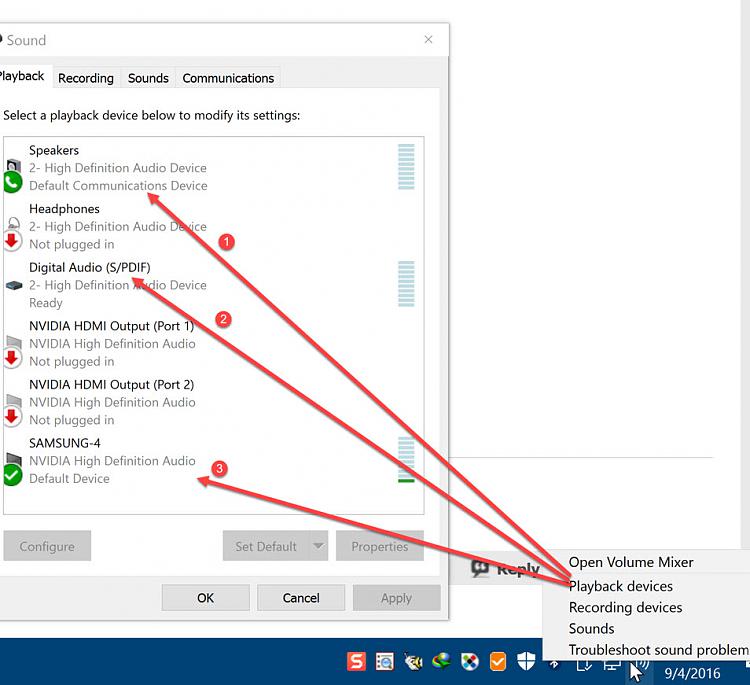Select NVIDIA HDMI Output (Port 1) row
The height and width of the screenshot is (685, 750).
pos(213,343)
